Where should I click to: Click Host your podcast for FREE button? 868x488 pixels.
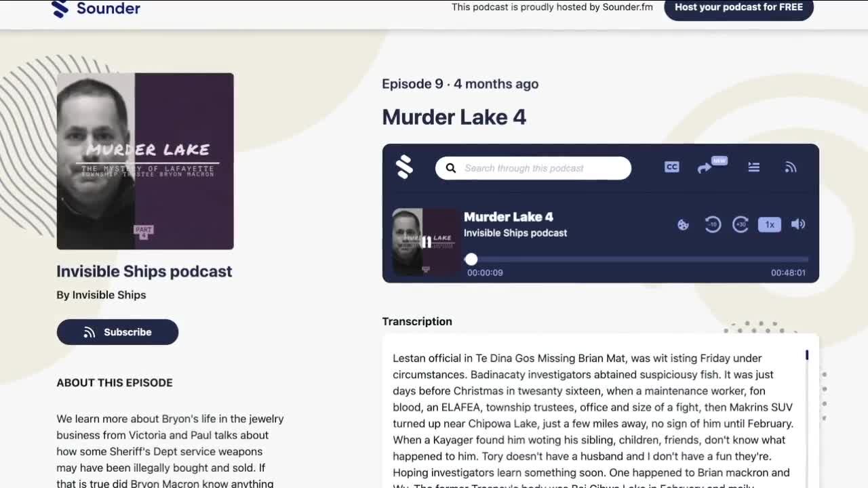[738, 8]
